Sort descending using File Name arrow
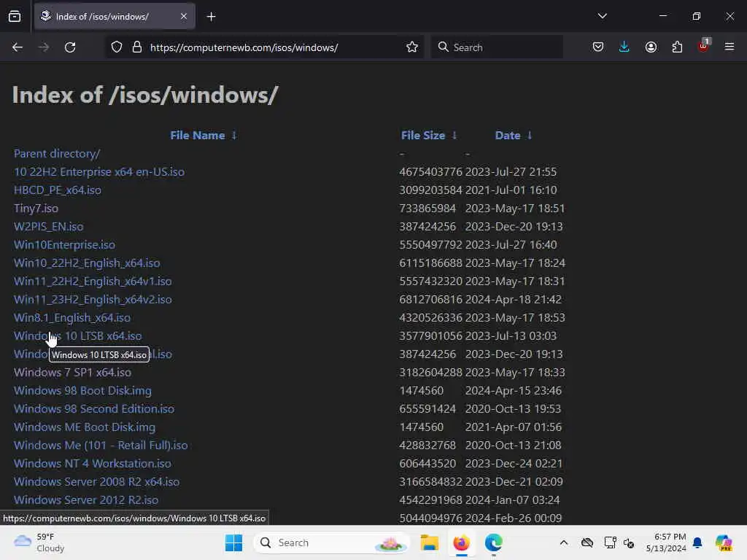Image resolution: width=747 pixels, height=560 pixels. click(x=234, y=136)
